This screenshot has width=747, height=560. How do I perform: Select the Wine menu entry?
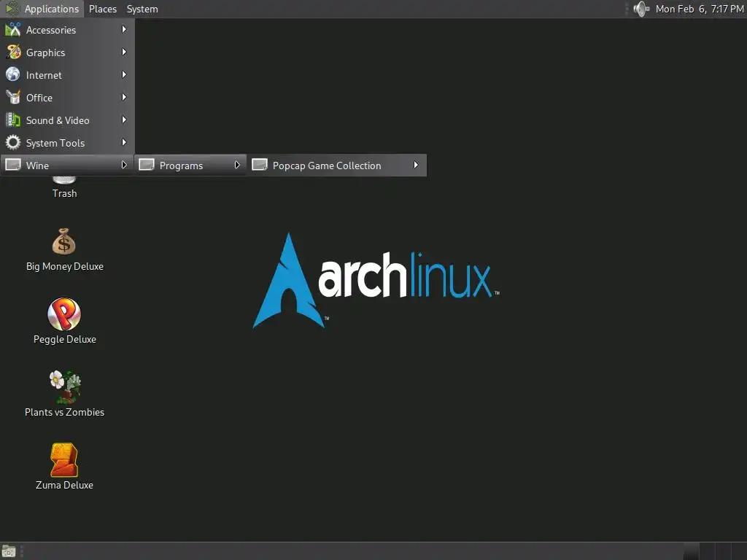pyautogui.click(x=67, y=166)
